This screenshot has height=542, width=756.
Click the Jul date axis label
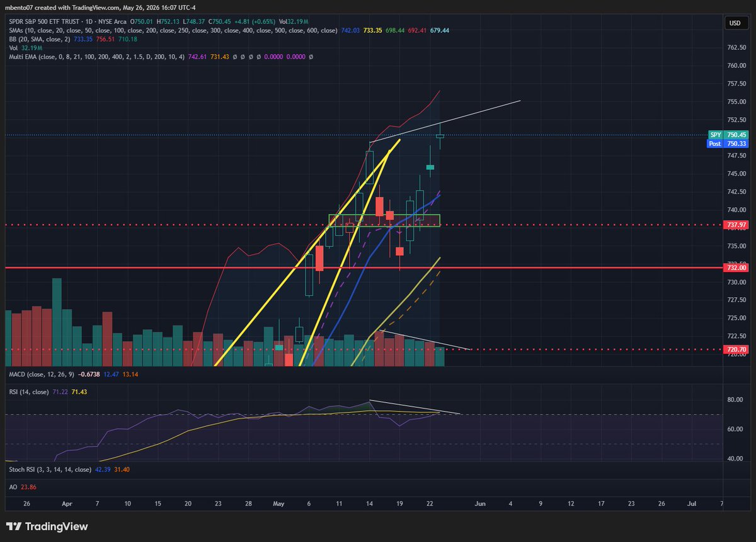(692, 504)
